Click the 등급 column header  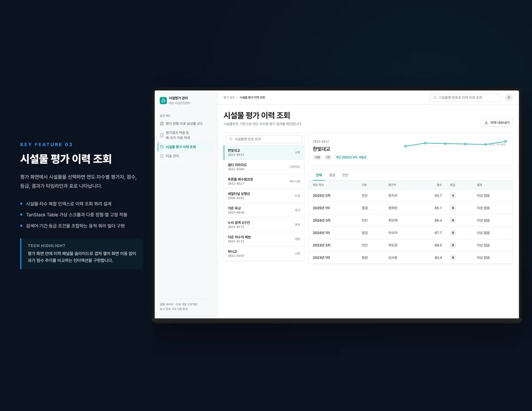453,185
